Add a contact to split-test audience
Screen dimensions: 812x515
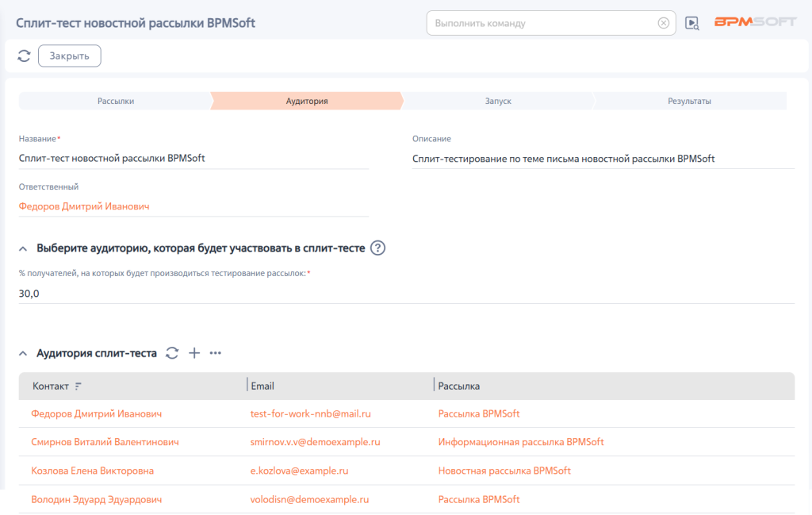coord(194,353)
